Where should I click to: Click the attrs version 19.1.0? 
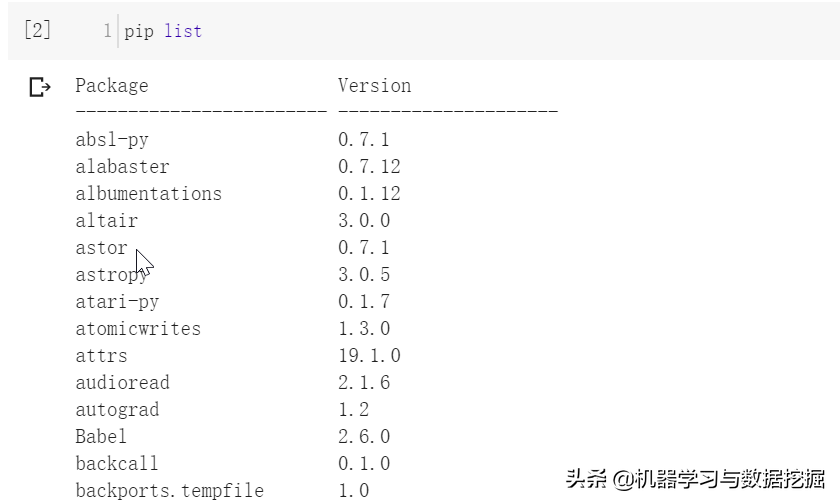[x=369, y=356]
